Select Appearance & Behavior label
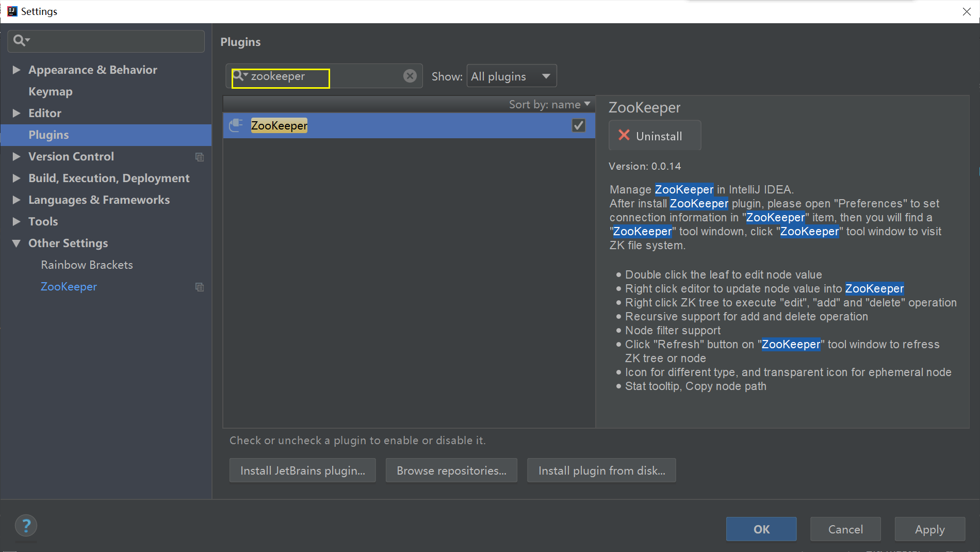 click(93, 70)
